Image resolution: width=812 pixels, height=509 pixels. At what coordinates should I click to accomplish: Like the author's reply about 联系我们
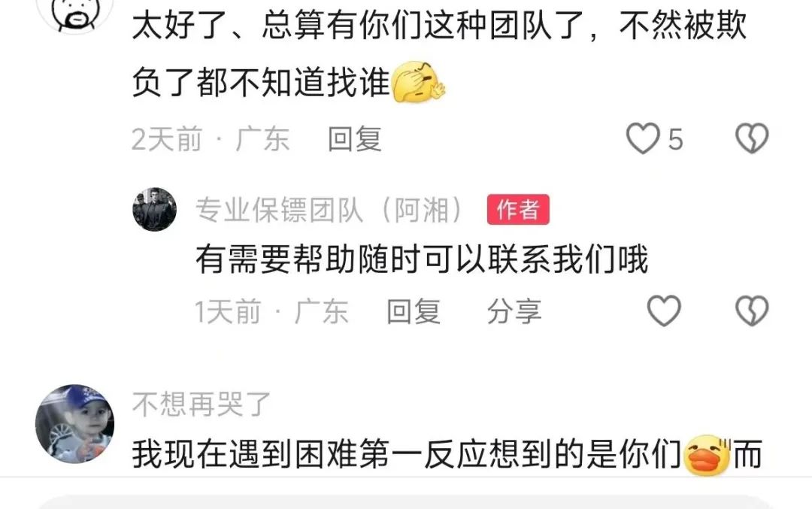tap(664, 311)
